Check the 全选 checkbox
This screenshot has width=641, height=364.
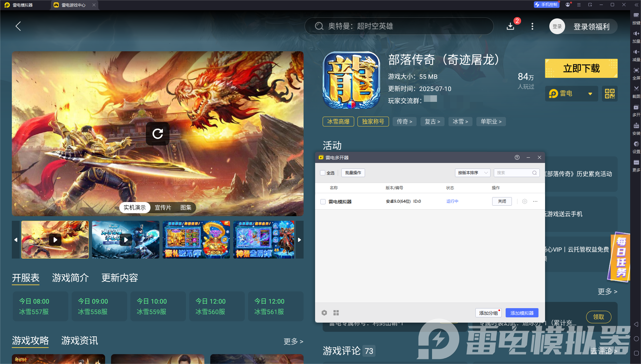(x=323, y=173)
